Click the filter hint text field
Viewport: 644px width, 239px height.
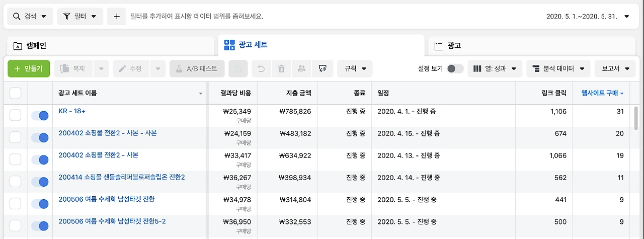[x=197, y=16]
